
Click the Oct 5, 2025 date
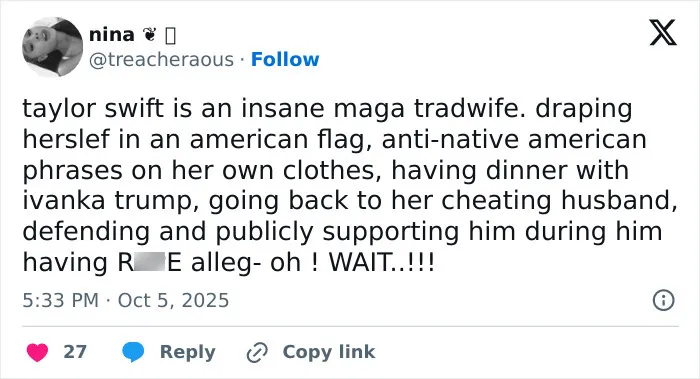(173, 300)
